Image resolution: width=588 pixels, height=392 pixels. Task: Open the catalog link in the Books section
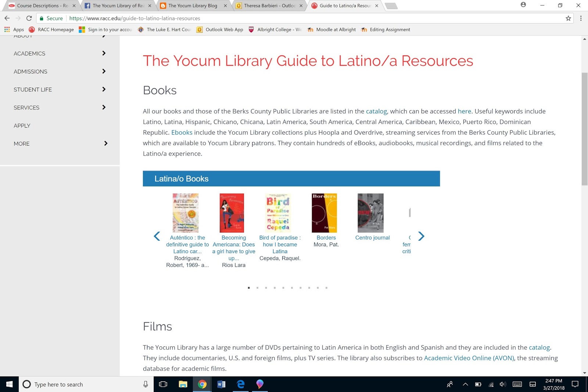click(376, 111)
